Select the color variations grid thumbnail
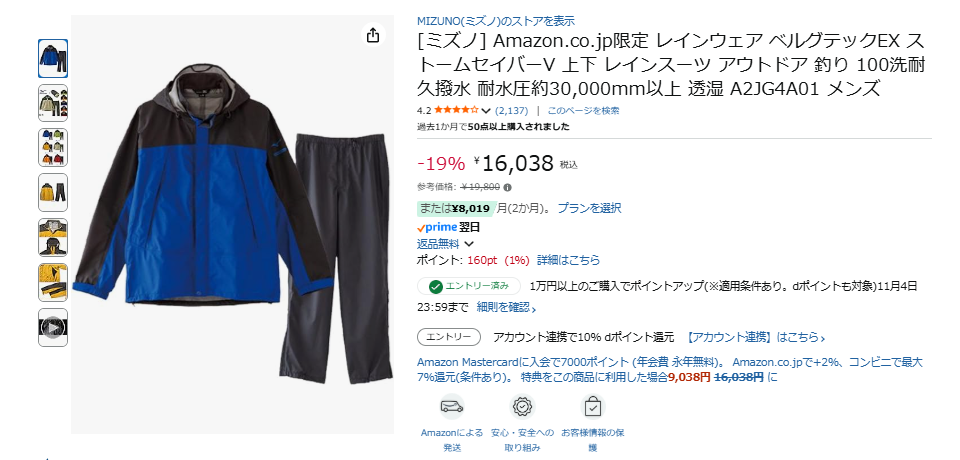The height and width of the screenshot is (460, 960). tap(53, 148)
